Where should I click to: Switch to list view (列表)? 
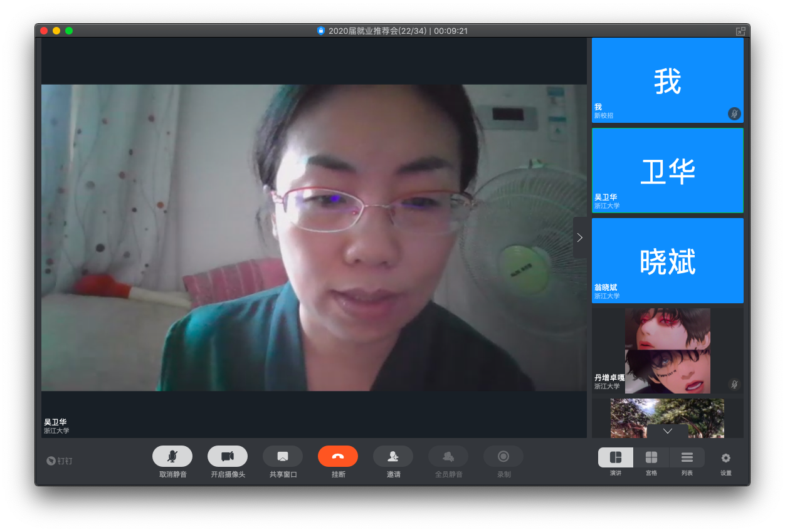(x=687, y=457)
